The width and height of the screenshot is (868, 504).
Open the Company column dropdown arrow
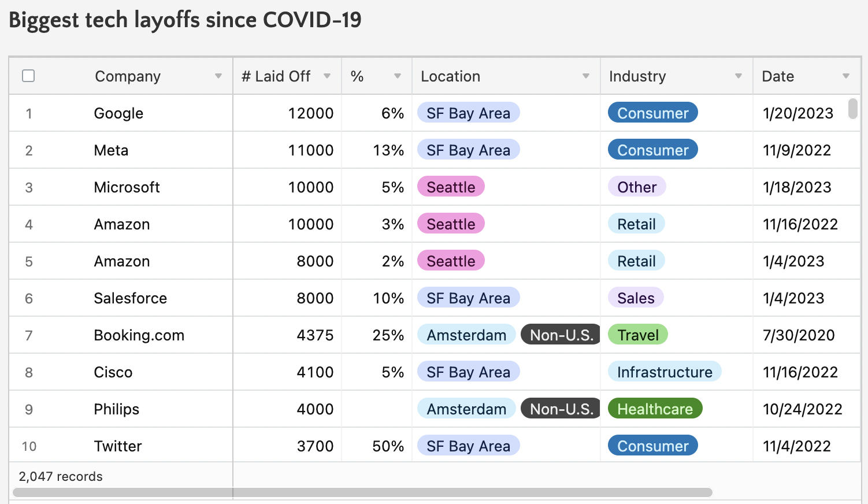coord(218,76)
